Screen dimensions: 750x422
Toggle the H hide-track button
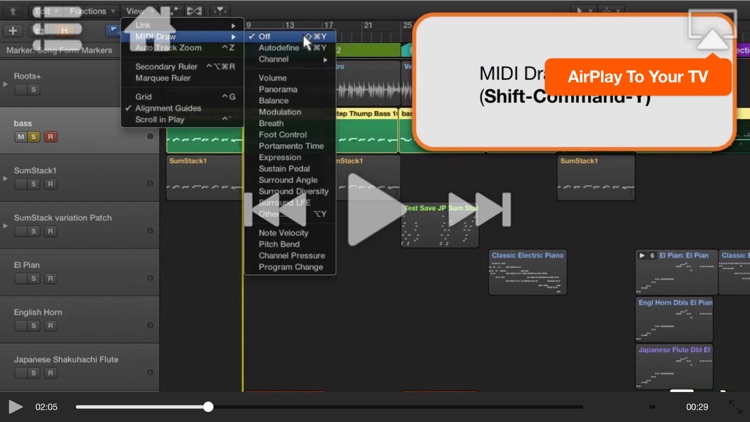click(64, 31)
